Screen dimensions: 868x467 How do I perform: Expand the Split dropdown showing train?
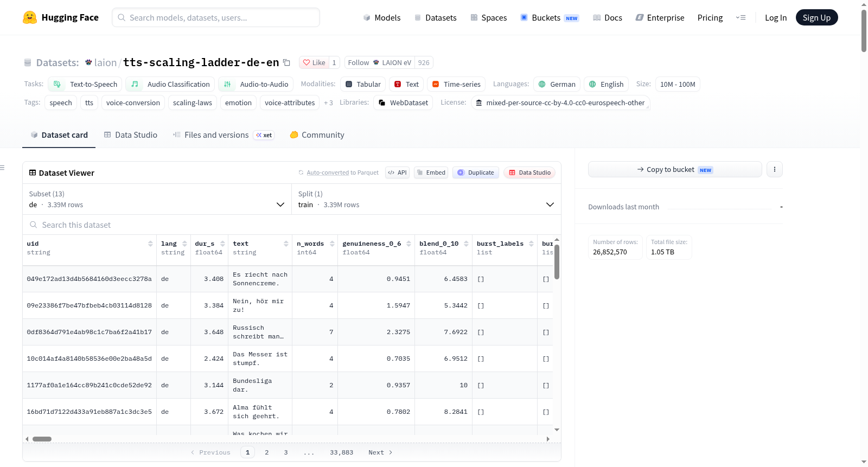click(x=426, y=199)
